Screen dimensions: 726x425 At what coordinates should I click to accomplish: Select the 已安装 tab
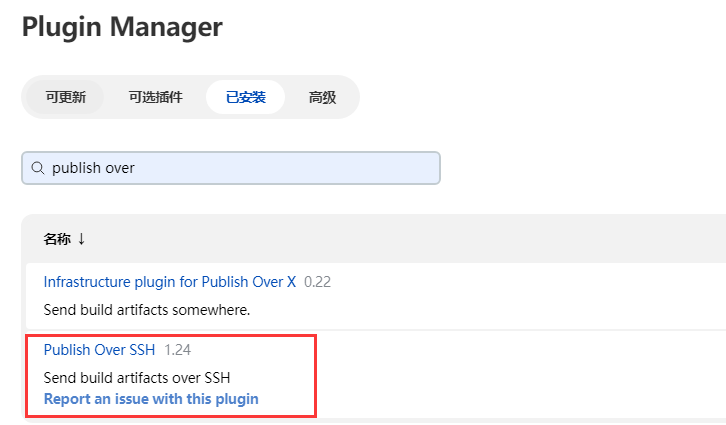[x=245, y=97]
